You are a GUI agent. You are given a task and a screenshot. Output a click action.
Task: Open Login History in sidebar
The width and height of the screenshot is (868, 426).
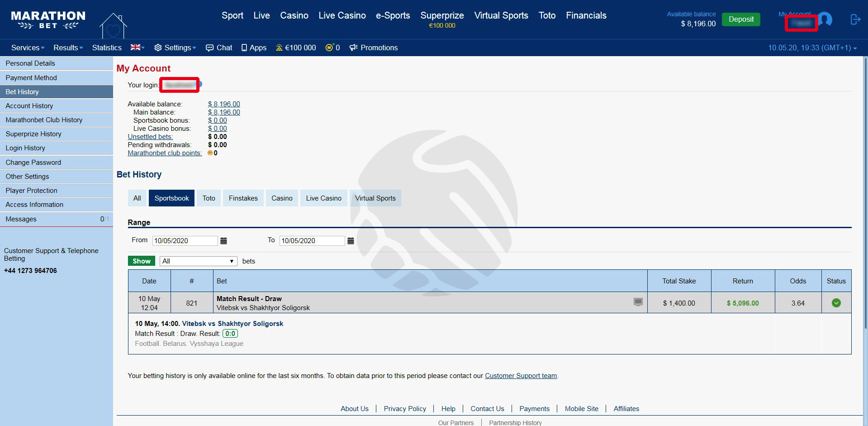[x=57, y=148]
